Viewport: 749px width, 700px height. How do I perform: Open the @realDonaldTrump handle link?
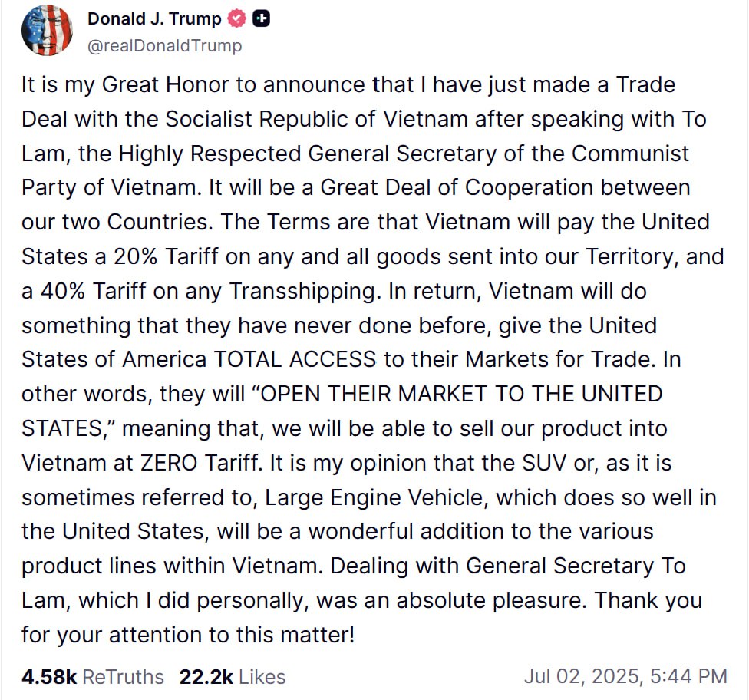point(165,46)
